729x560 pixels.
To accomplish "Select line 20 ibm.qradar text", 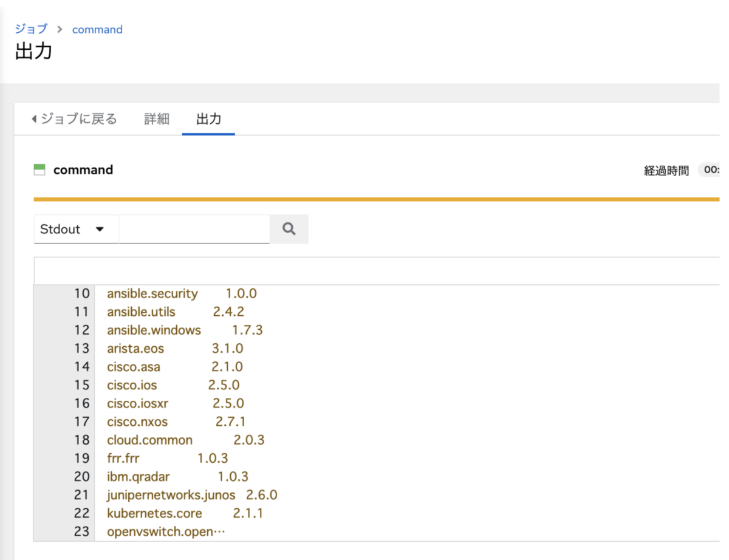I will [x=139, y=476].
